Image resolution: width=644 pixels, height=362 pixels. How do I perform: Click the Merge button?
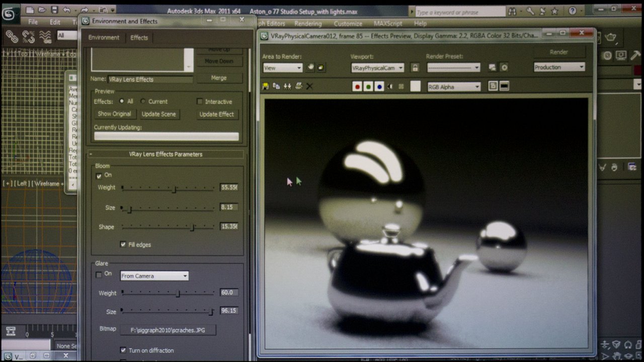coord(219,78)
